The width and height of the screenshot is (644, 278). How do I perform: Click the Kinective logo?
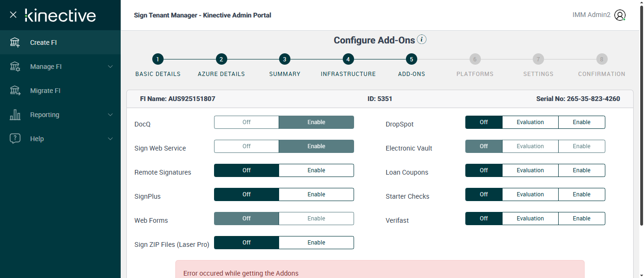pyautogui.click(x=60, y=15)
